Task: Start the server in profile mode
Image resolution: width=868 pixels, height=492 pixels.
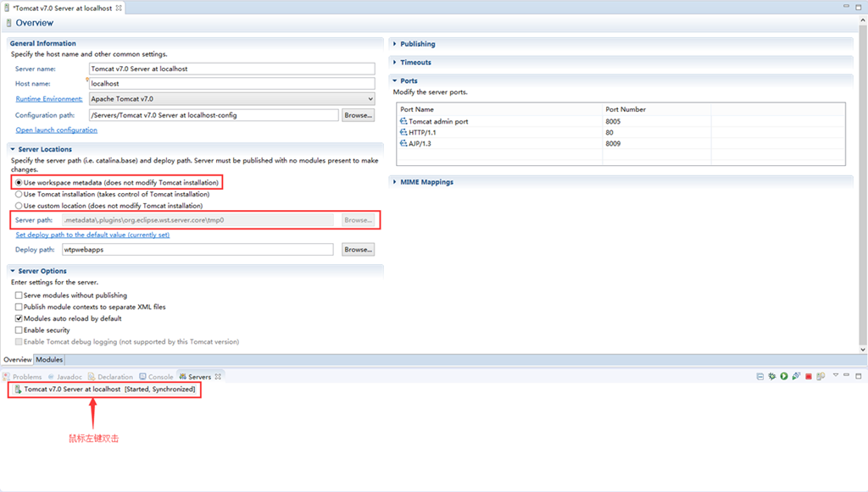Action: click(796, 377)
